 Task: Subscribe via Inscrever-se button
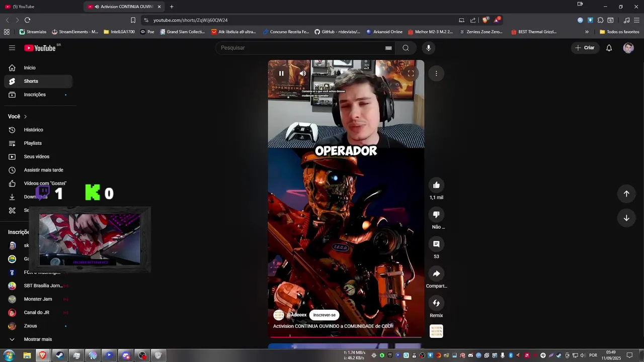pyautogui.click(x=324, y=315)
